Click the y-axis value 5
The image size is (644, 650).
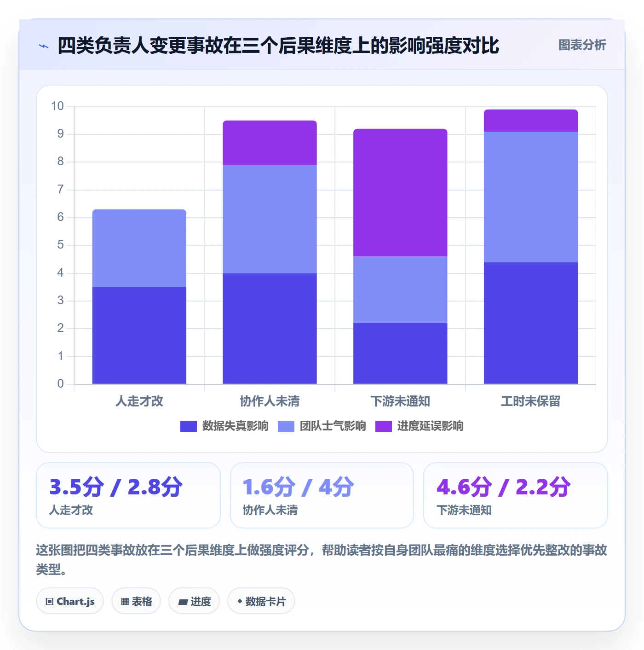pyautogui.click(x=60, y=245)
